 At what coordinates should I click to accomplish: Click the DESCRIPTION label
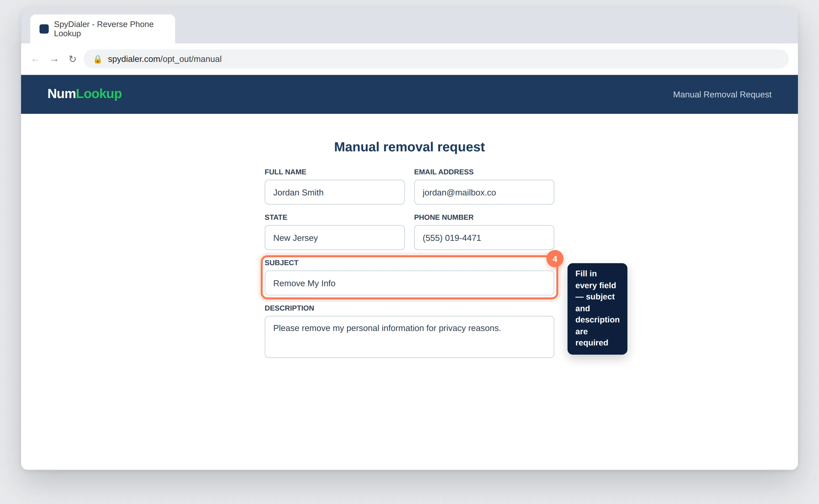(289, 308)
